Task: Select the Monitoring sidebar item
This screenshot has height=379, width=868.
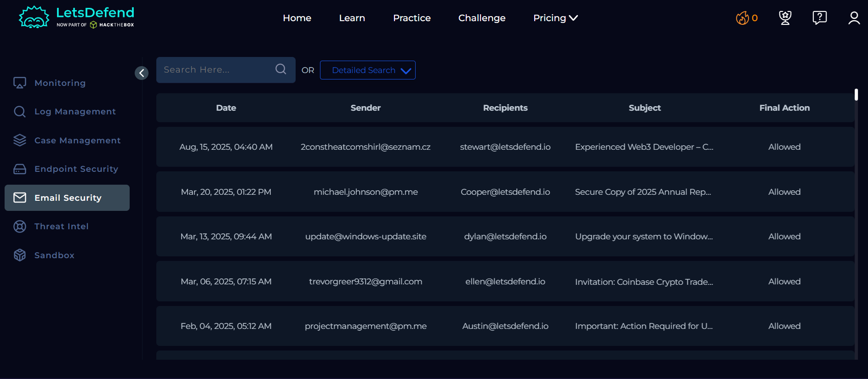Action: [60, 83]
